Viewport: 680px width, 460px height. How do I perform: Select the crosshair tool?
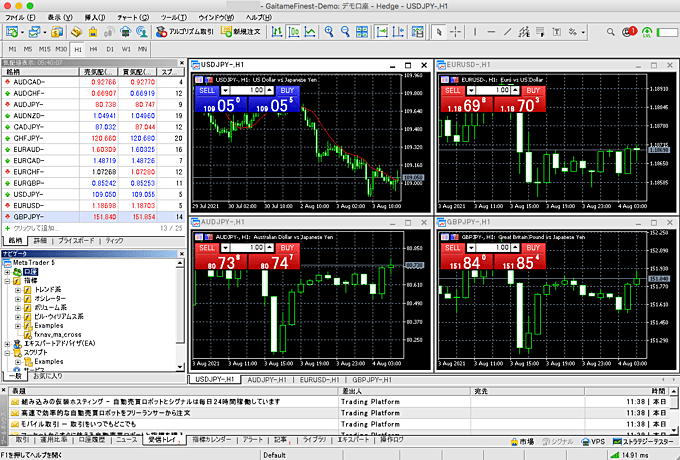(x=455, y=32)
